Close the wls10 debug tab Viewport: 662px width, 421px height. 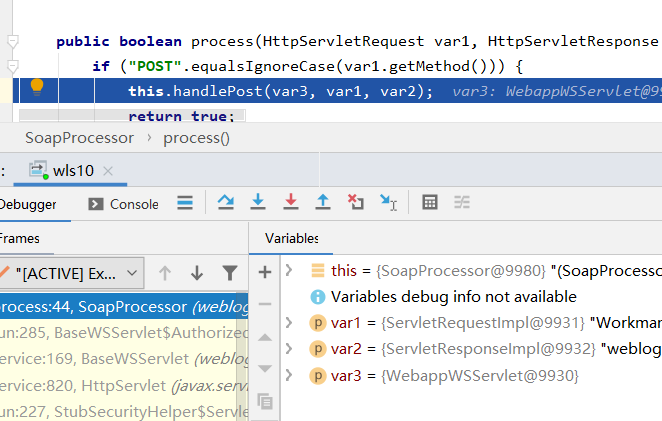(109, 171)
